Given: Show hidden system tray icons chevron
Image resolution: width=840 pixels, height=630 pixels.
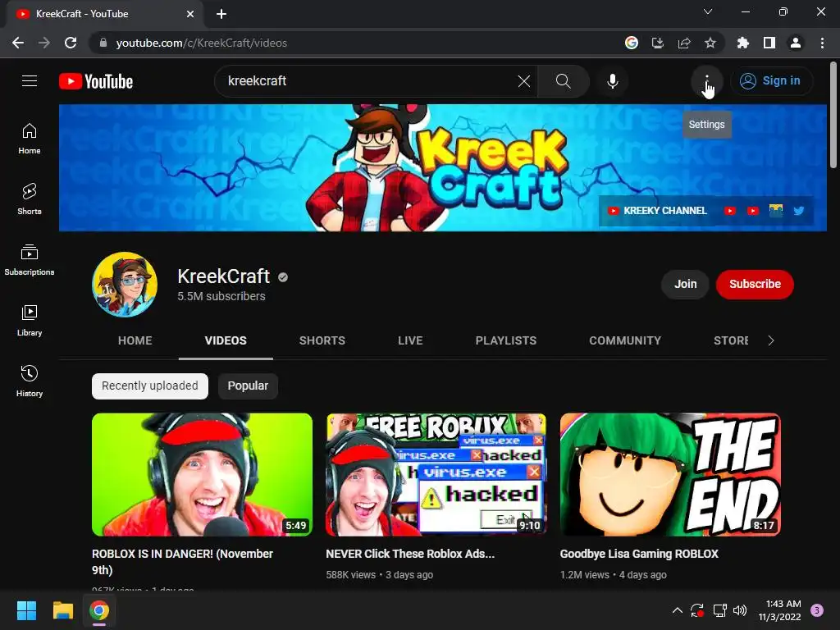Looking at the screenshot, I should [677, 610].
